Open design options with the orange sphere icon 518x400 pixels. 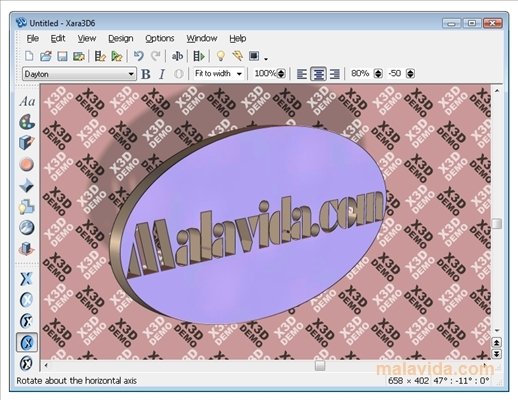pos(27,164)
